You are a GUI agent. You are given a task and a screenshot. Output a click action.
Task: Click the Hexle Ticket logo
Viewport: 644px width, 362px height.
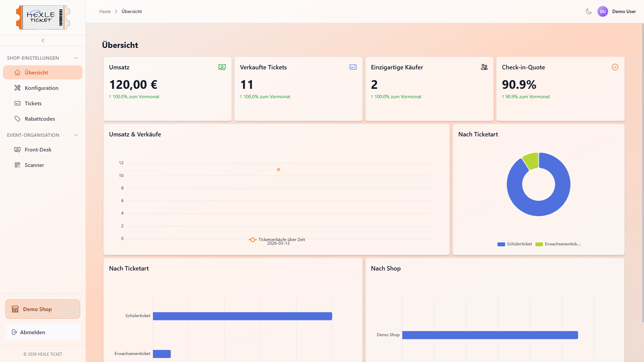point(43,17)
